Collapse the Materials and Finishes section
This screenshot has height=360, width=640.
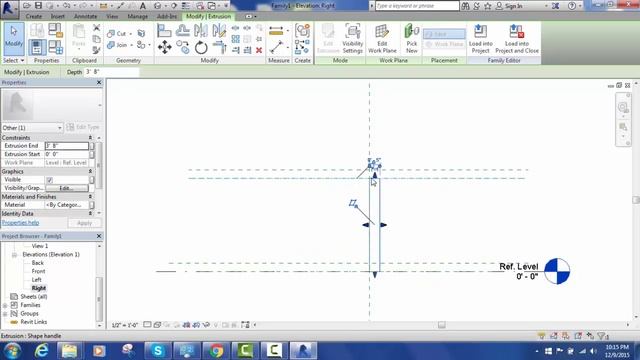90,197
